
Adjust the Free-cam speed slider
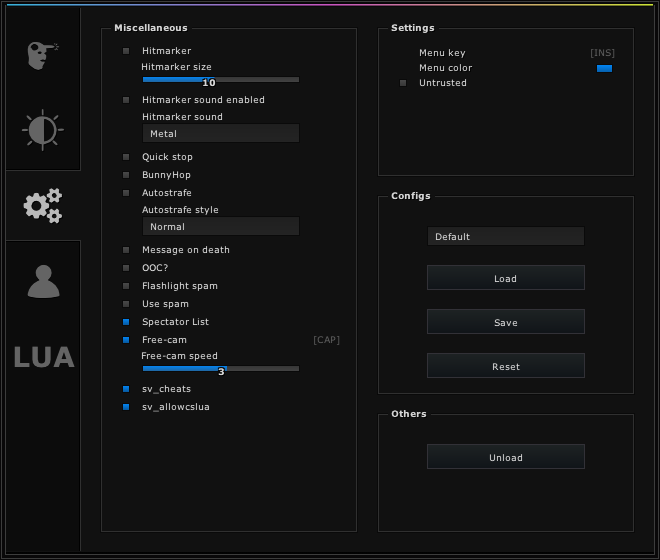(221, 368)
